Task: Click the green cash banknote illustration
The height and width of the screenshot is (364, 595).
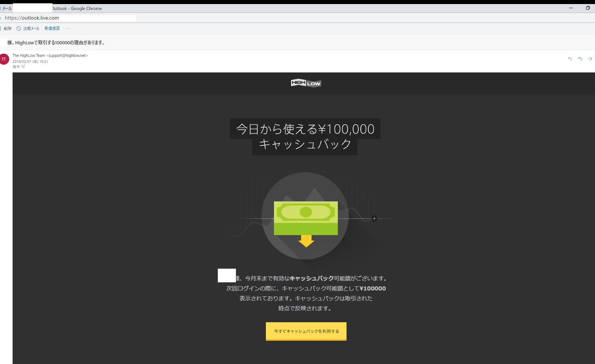Action: [x=306, y=218]
